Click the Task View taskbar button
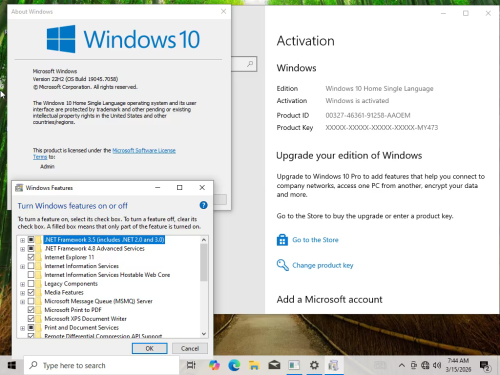The width and height of the screenshot is (500, 375). coord(191,365)
